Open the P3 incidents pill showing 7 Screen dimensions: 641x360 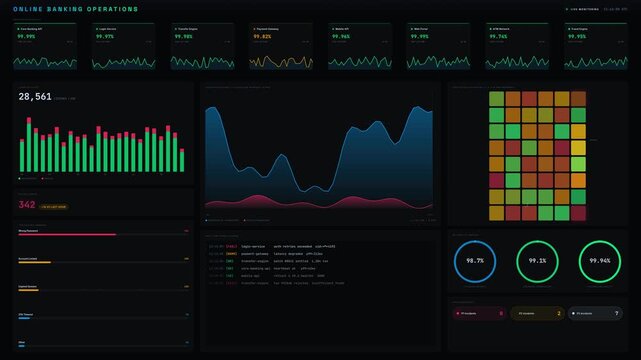click(595, 313)
